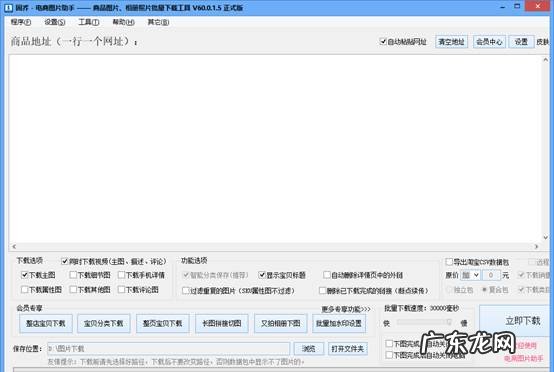This screenshot has height=372, width=554.
Task: Click the vertical scrollbar up arrow
Action: [x=546, y=60]
